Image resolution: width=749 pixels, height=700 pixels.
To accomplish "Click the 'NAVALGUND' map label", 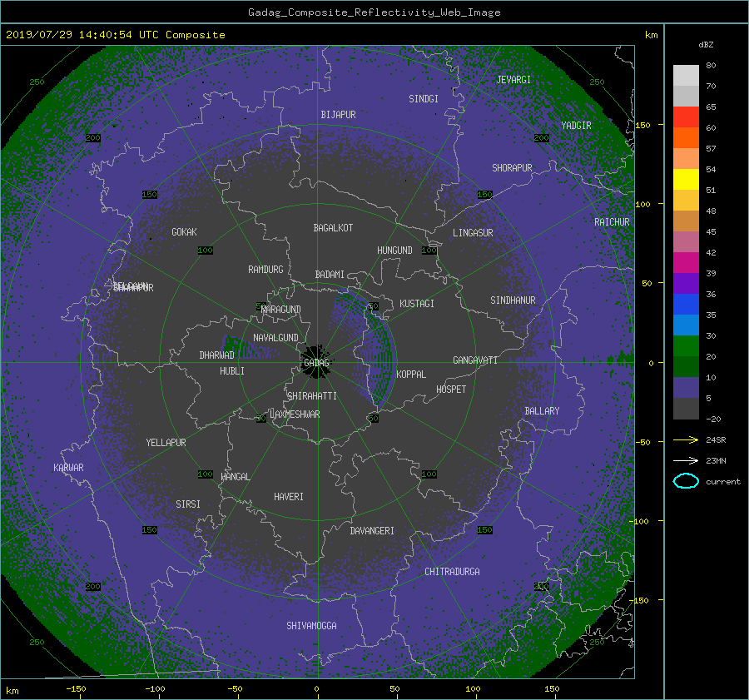I will (275, 338).
